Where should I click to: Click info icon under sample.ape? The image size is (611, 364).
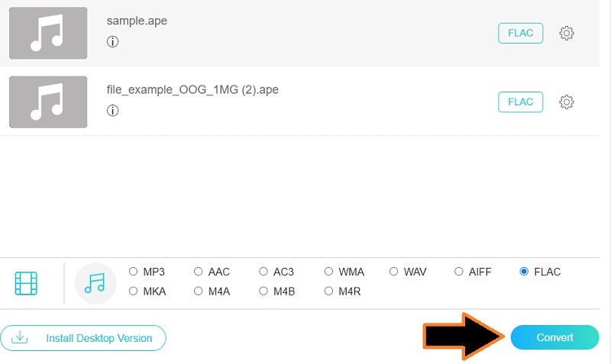click(x=113, y=42)
